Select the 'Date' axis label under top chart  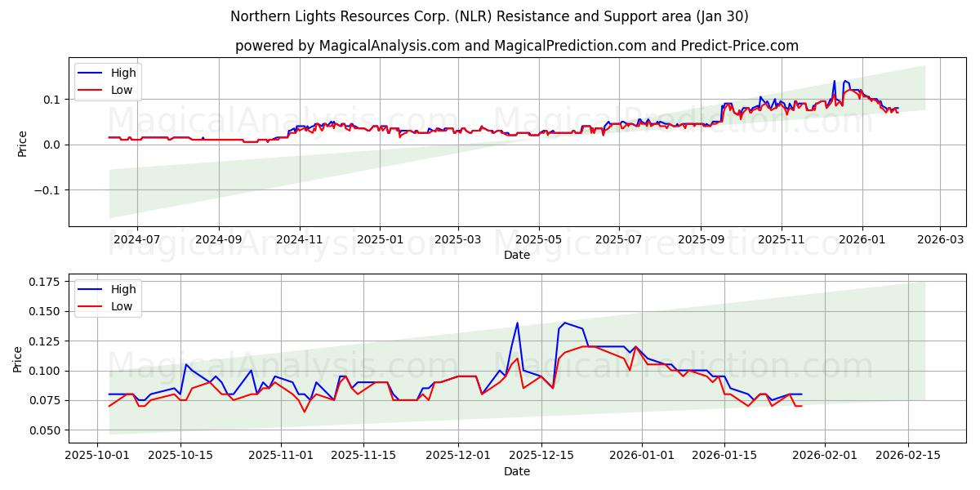click(x=517, y=255)
